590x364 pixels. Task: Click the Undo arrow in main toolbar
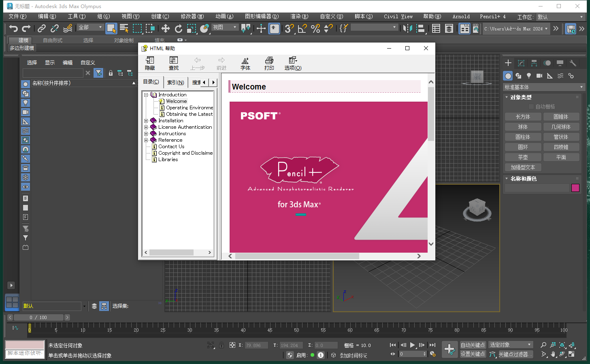tap(13, 28)
